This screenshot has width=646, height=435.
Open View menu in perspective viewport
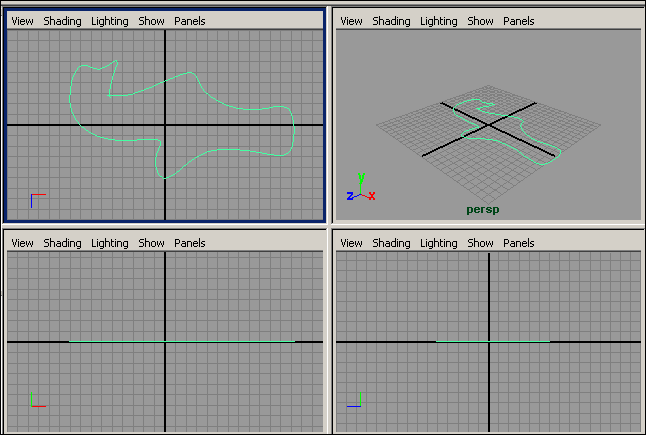pos(351,21)
